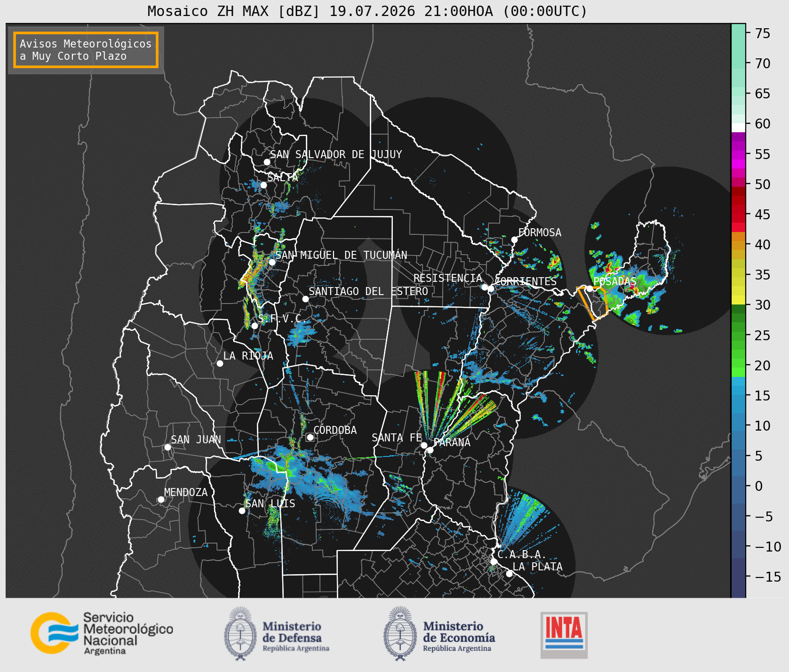Click the Formosa city marker dot
Viewport: 789px width, 672px height.
tap(514, 240)
